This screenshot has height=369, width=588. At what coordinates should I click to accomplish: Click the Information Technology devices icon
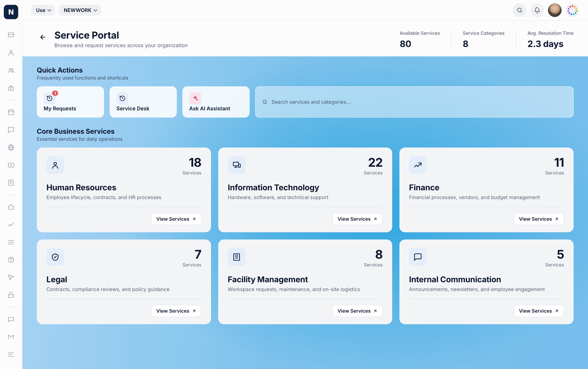pos(236,165)
